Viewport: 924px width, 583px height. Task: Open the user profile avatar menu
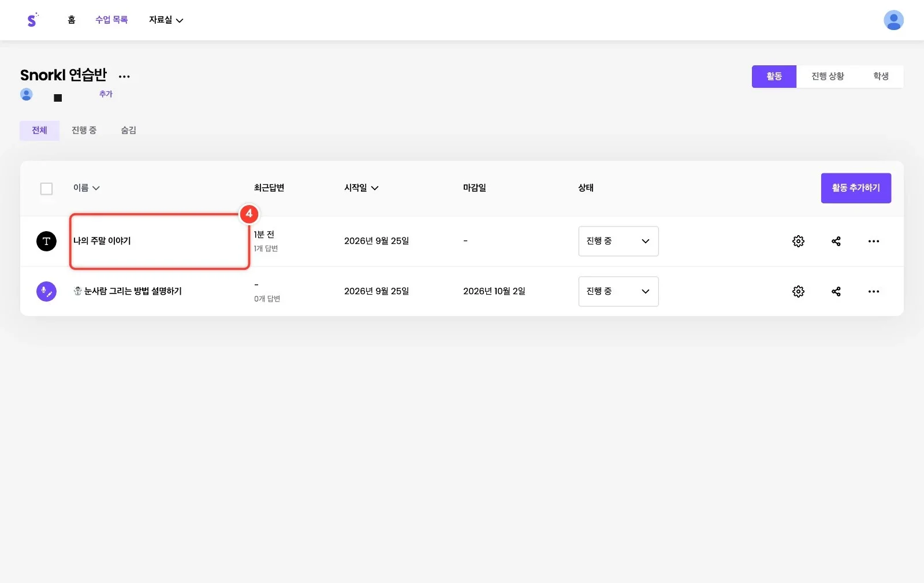coord(893,20)
